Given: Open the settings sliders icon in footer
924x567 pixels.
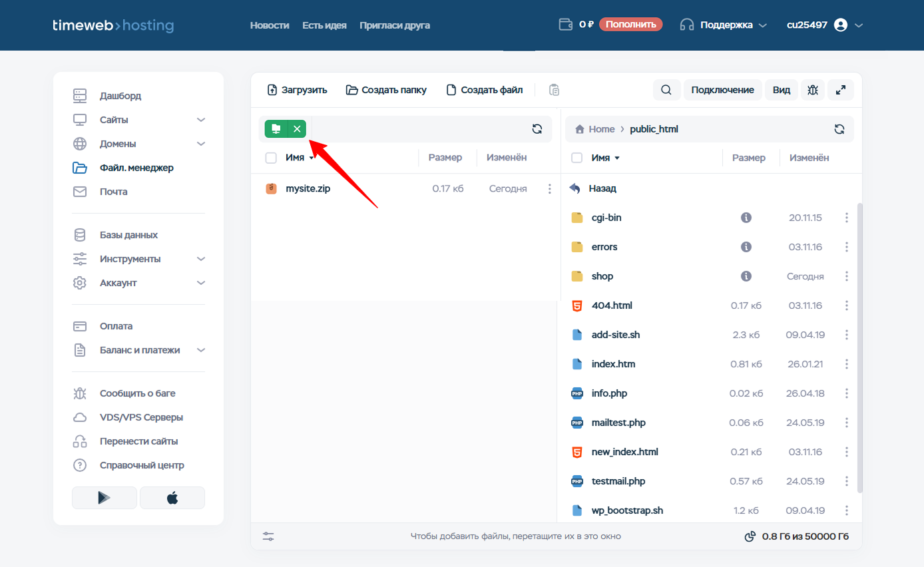Looking at the screenshot, I should pos(268,536).
